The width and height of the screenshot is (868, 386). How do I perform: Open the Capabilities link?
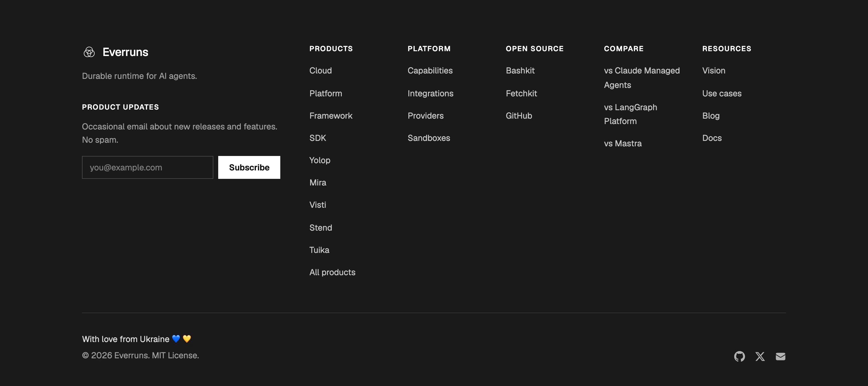[430, 71]
